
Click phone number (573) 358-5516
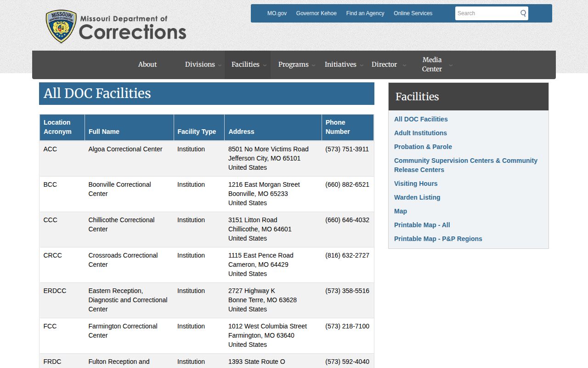point(347,291)
